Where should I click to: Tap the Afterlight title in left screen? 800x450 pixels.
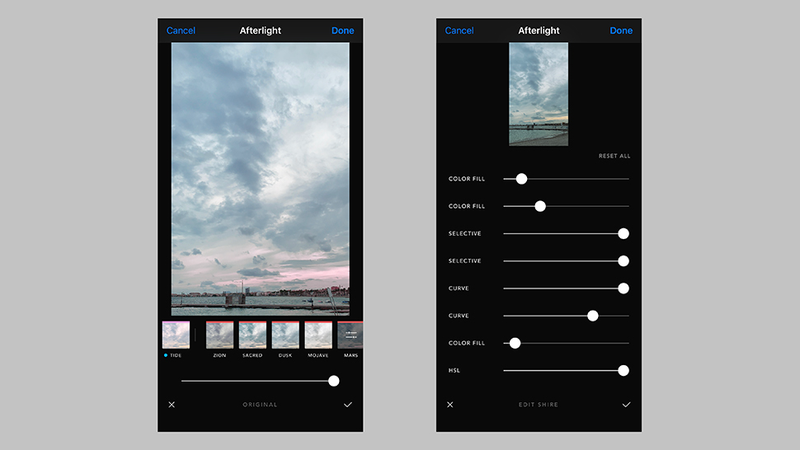[x=260, y=31]
